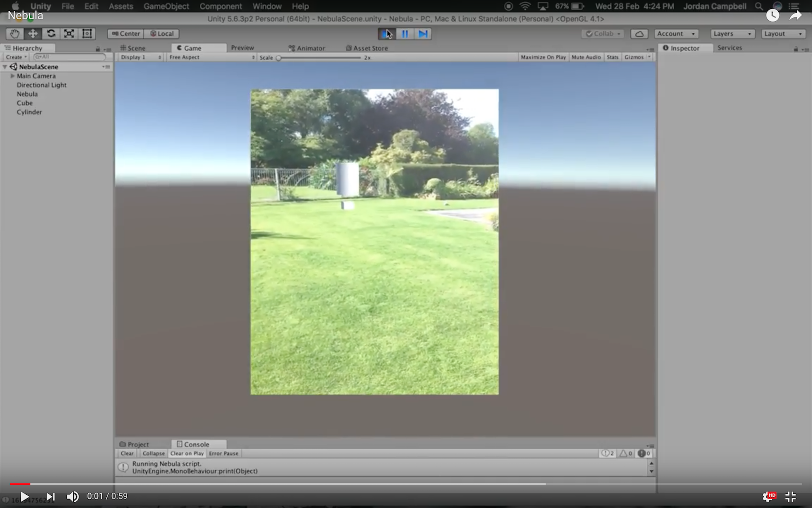Viewport: 812px width, 508px height.
Task: Select the Hand tool in the toolbar
Action: click(15, 34)
